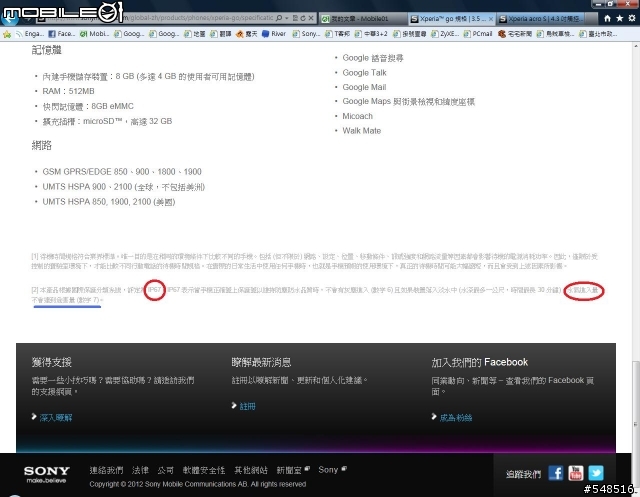
Task: Click the GSM GPRS/EDGE 850 spec line
Action: pos(122,172)
